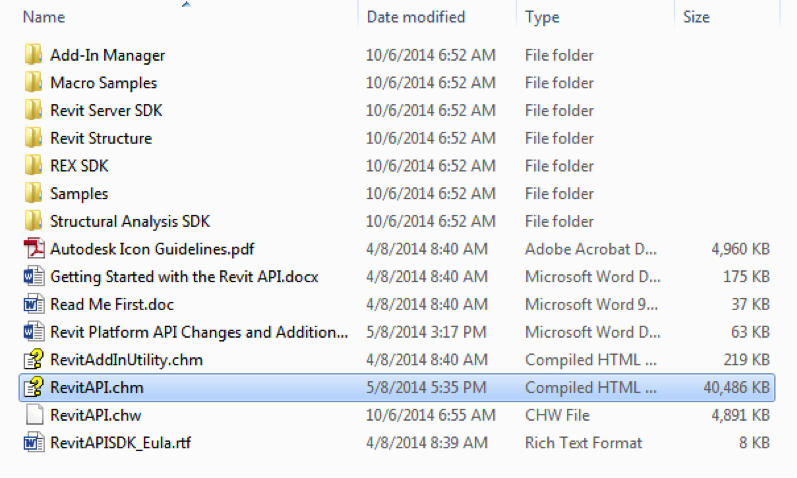Select the Structural Analysis SDK folder name
797x478 pixels.
coord(130,221)
